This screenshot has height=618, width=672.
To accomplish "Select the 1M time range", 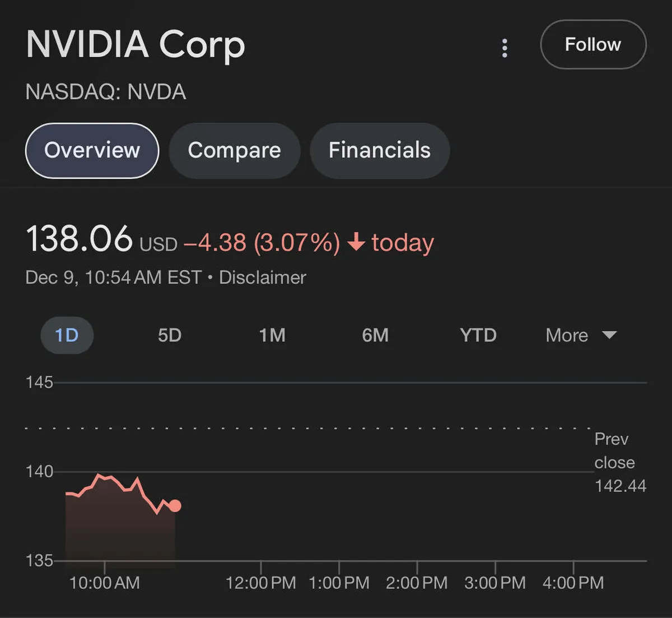I will (x=272, y=335).
